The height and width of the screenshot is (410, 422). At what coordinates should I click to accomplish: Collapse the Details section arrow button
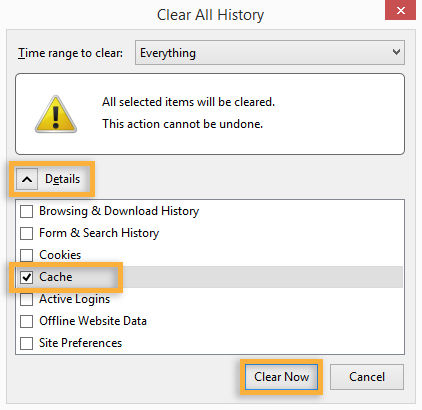pyautogui.click(x=27, y=179)
